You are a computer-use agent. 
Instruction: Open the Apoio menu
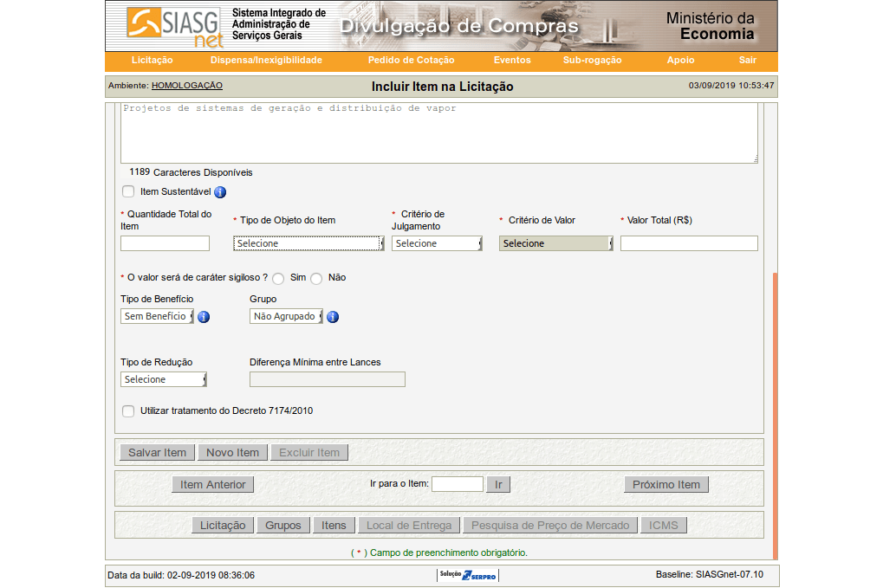pyautogui.click(x=681, y=61)
